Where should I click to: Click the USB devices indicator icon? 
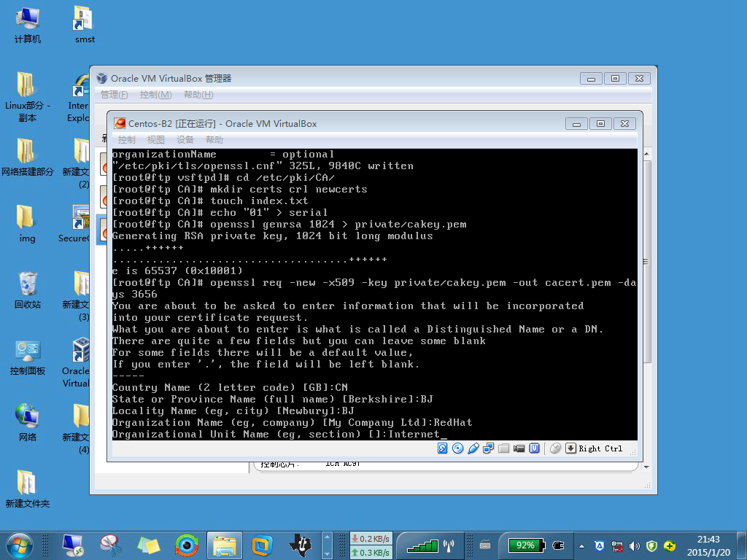(473, 448)
